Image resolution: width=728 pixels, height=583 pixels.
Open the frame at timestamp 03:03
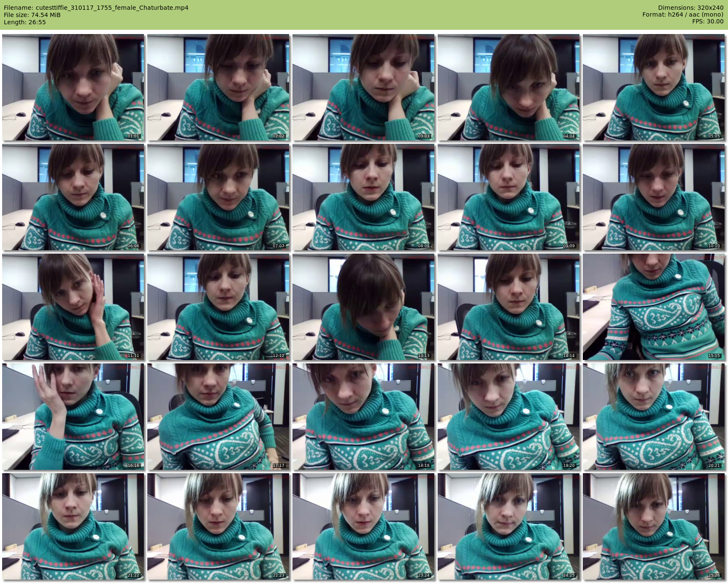(x=364, y=87)
